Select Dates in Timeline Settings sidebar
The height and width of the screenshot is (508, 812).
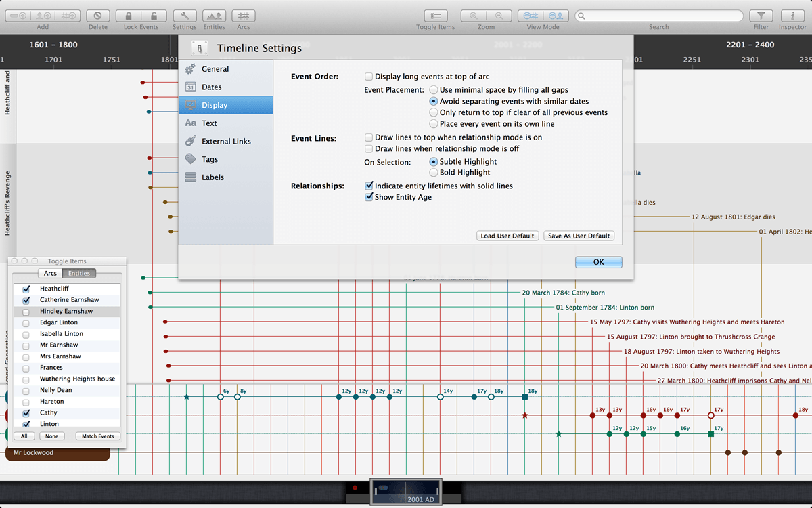point(226,87)
